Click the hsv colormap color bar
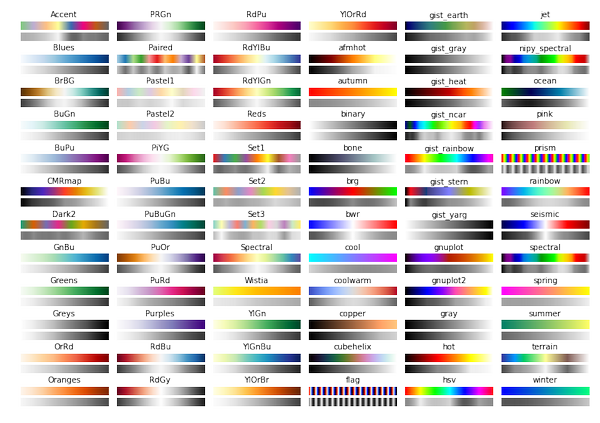This screenshot has height=423, width=600. (x=449, y=391)
